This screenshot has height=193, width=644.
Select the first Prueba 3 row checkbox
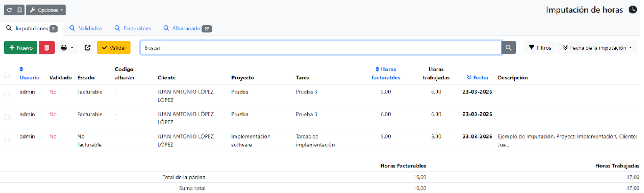click(7, 95)
